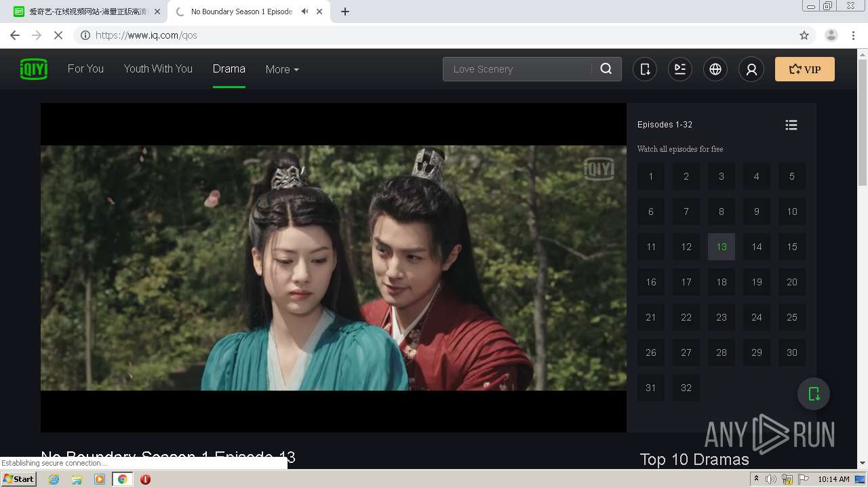Open the For You navigation tab
The image size is (868, 488).
85,68
